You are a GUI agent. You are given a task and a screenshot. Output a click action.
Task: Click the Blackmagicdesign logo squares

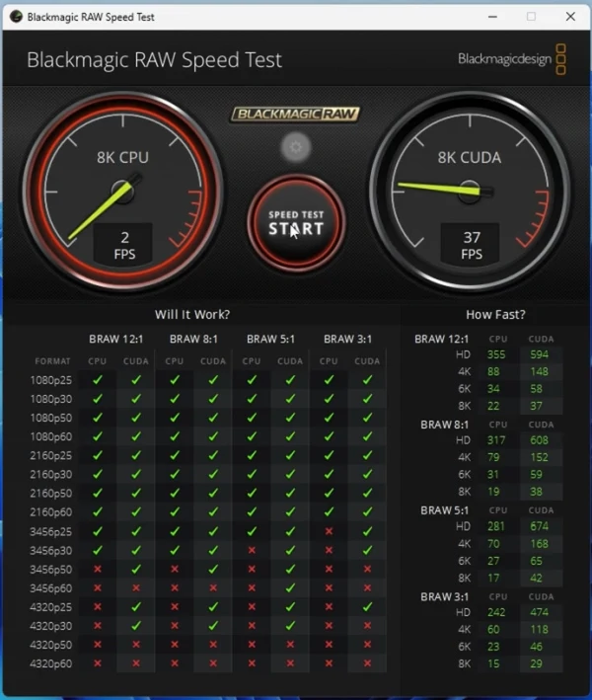click(560, 59)
